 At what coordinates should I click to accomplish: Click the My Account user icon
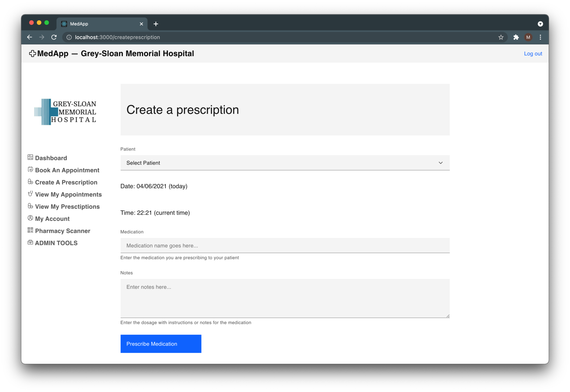(x=30, y=218)
